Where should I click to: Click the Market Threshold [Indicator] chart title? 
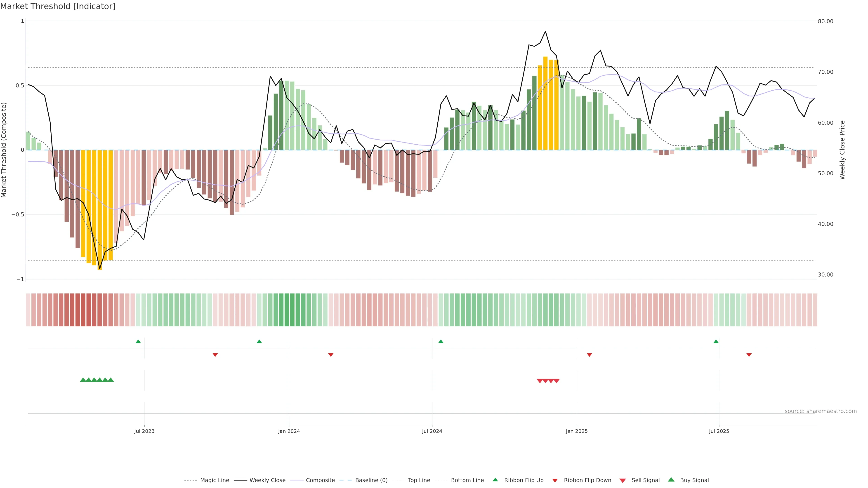tap(58, 6)
